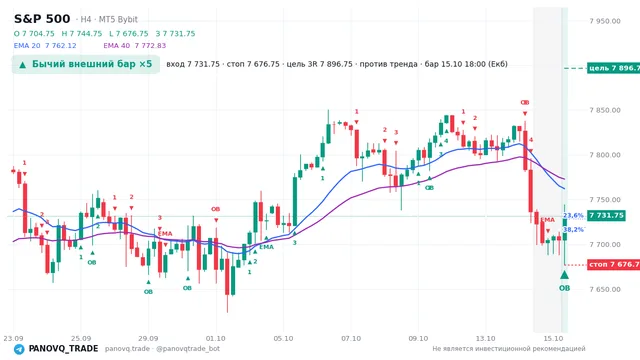Image resolution: width=640 pixels, height=360 pixels.
Task: Click the H4 · MT5 Bybit label
Action: (109, 19)
